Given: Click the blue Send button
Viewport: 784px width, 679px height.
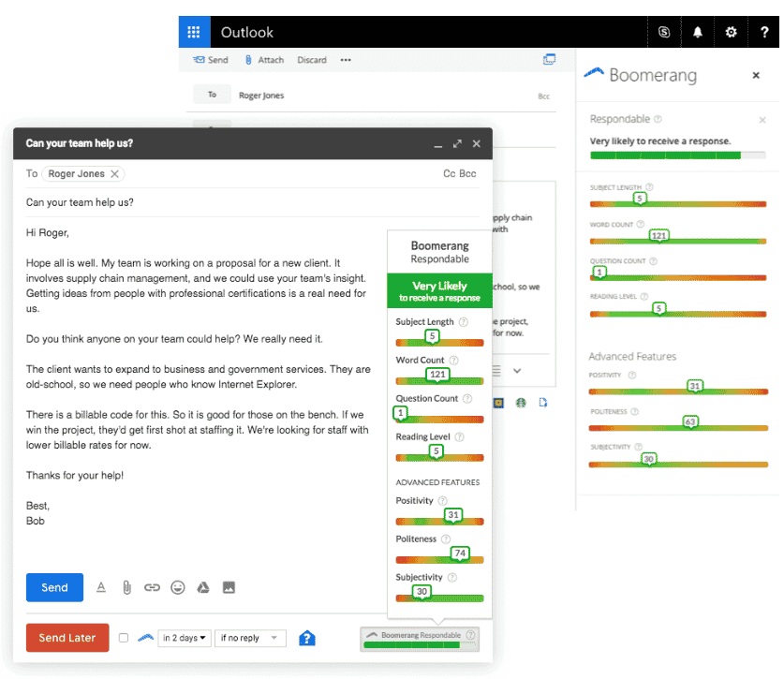Looking at the screenshot, I should point(54,587).
